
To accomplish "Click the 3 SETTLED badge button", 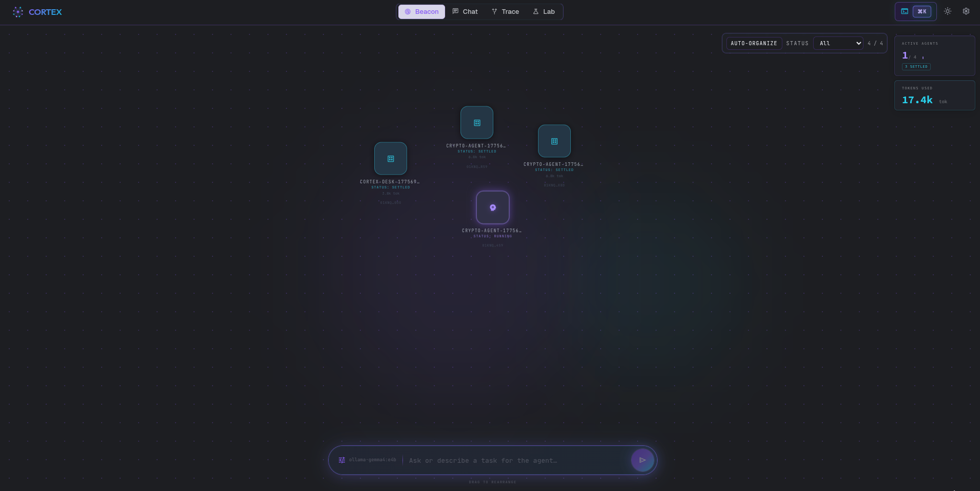I will pyautogui.click(x=916, y=67).
